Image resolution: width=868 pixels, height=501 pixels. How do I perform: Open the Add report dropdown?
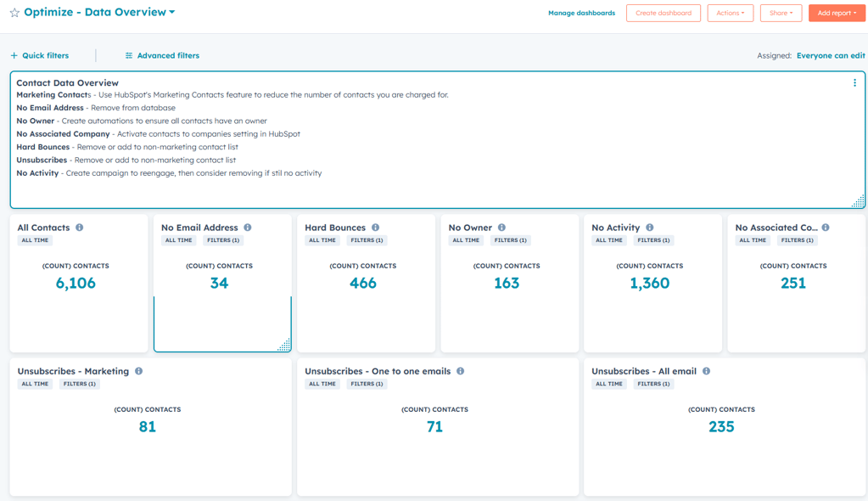(x=837, y=14)
